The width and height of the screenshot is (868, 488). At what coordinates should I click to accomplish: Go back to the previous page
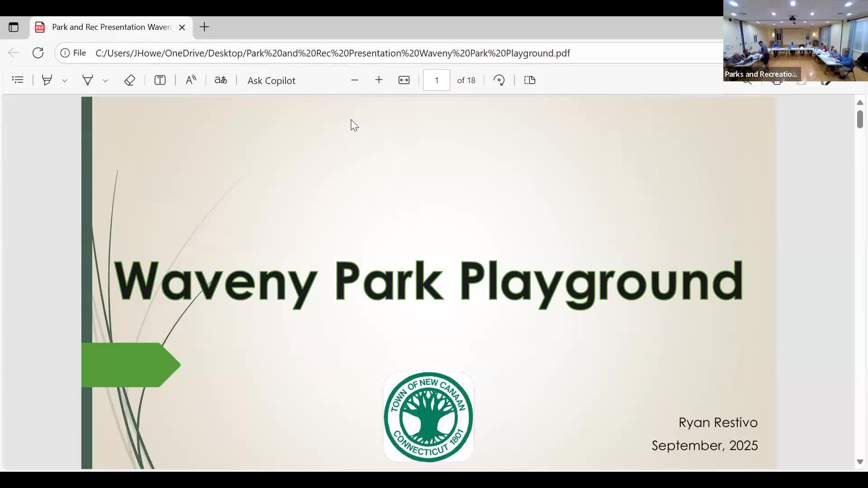point(13,53)
